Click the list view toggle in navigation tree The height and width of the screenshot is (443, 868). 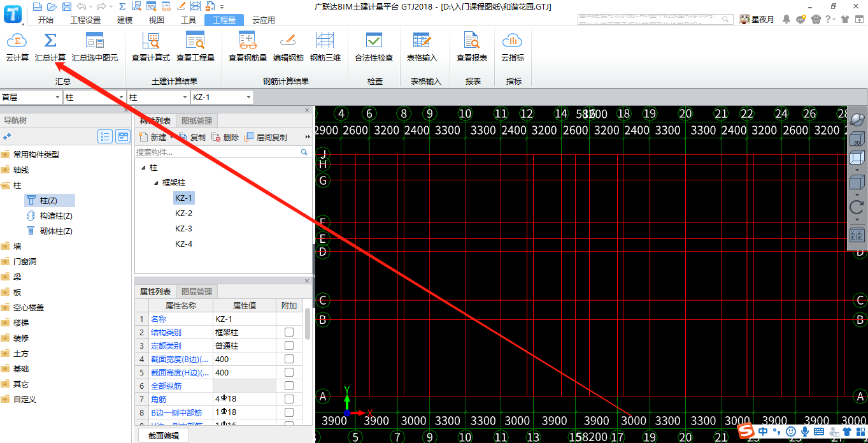[105, 136]
